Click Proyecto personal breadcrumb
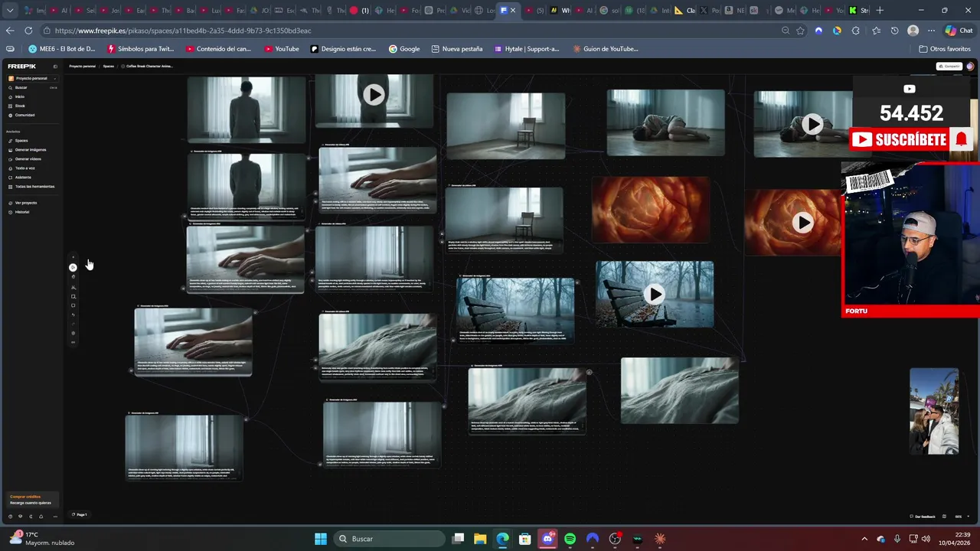This screenshot has height=551, width=980. point(82,67)
